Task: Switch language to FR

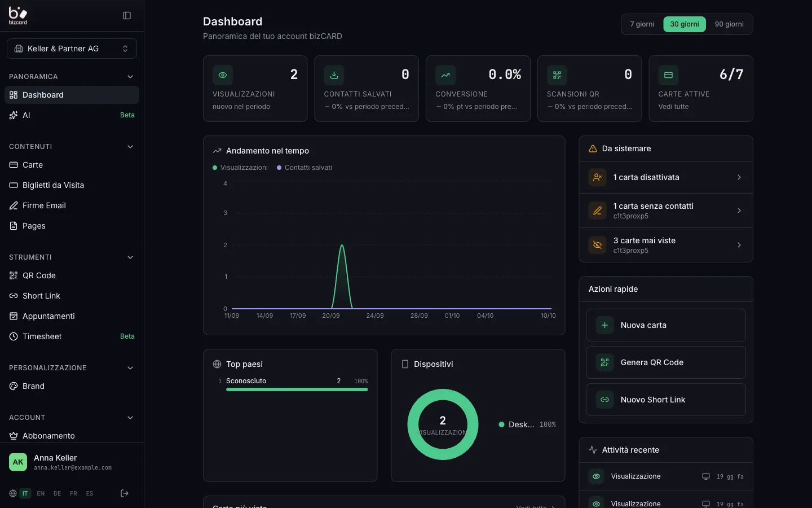Action: tap(73, 493)
